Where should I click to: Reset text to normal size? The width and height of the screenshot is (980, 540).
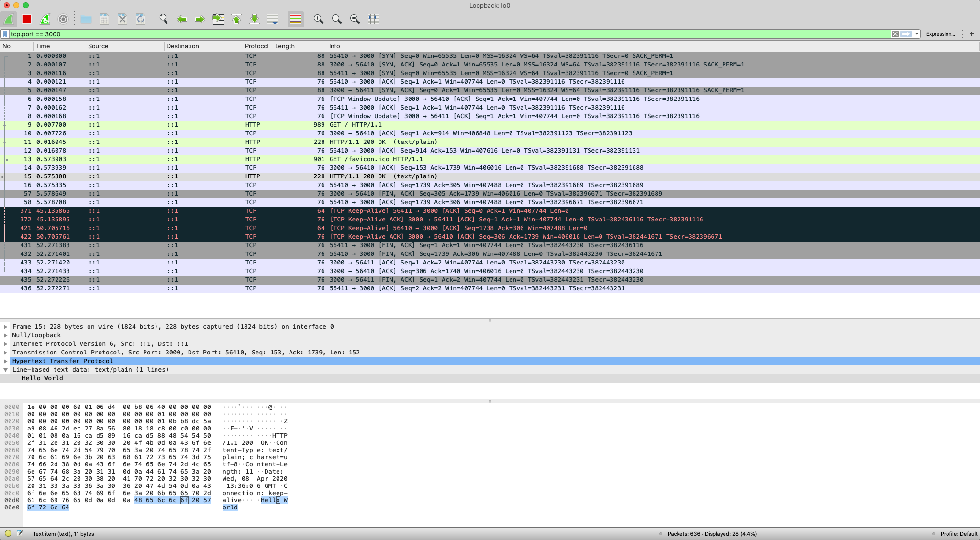tap(355, 19)
